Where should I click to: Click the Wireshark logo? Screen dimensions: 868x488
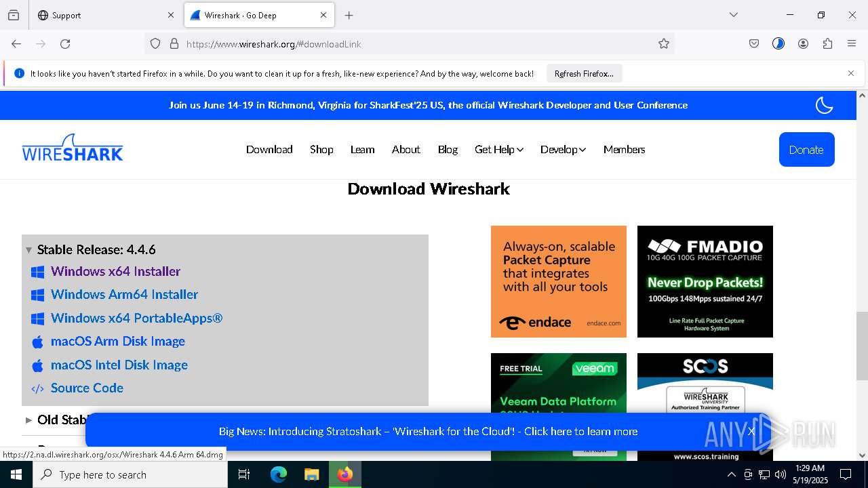[x=73, y=148]
